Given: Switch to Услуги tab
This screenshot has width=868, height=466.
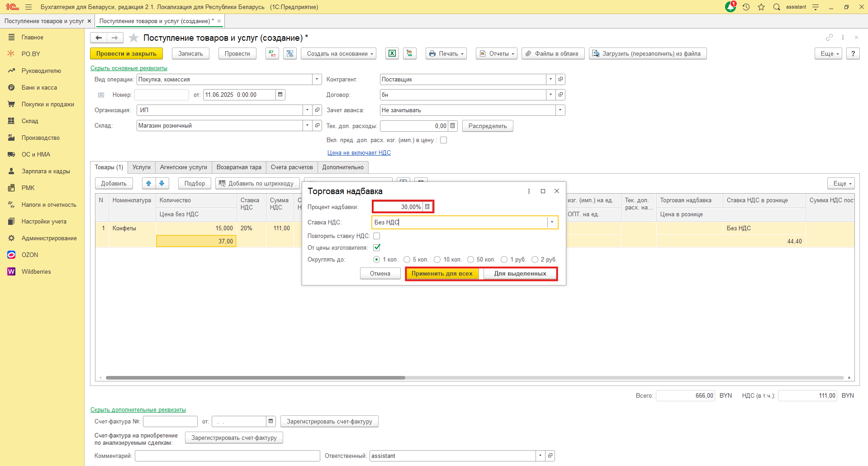Looking at the screenshot, I should click(141, 167).
